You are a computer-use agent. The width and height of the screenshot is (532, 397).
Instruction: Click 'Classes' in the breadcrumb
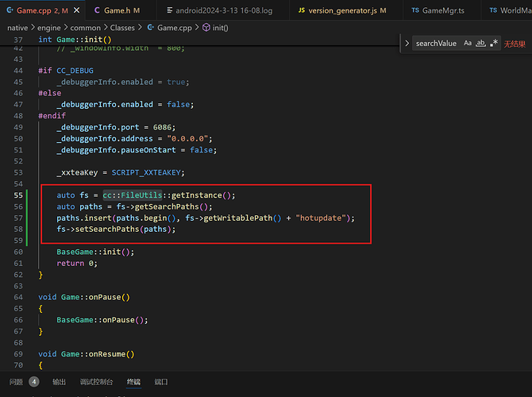tap(122, 28)
